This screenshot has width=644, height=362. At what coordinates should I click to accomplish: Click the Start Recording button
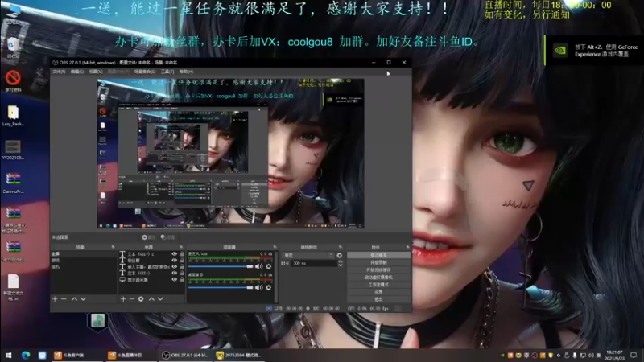378,263
